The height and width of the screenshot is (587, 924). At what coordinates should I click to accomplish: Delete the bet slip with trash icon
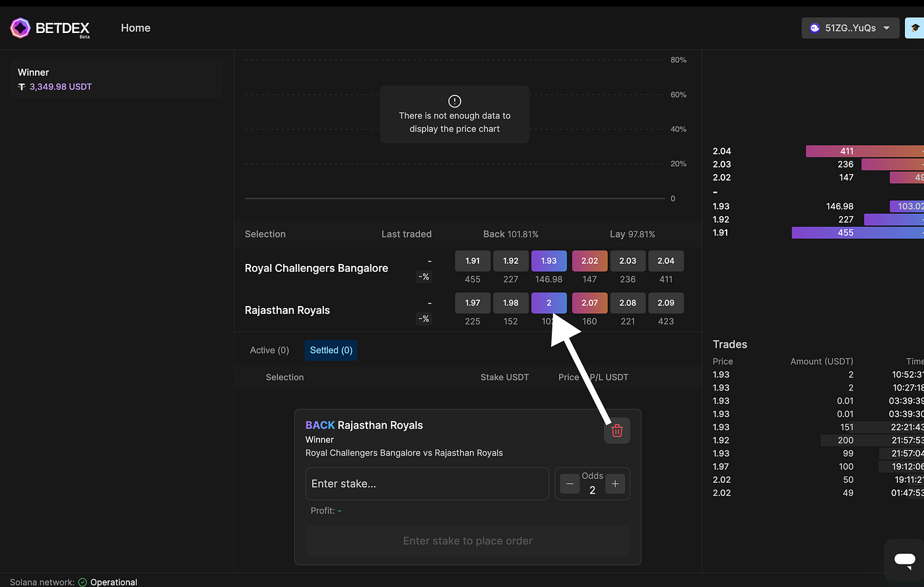pyautogui.click(x=616, y=430)
